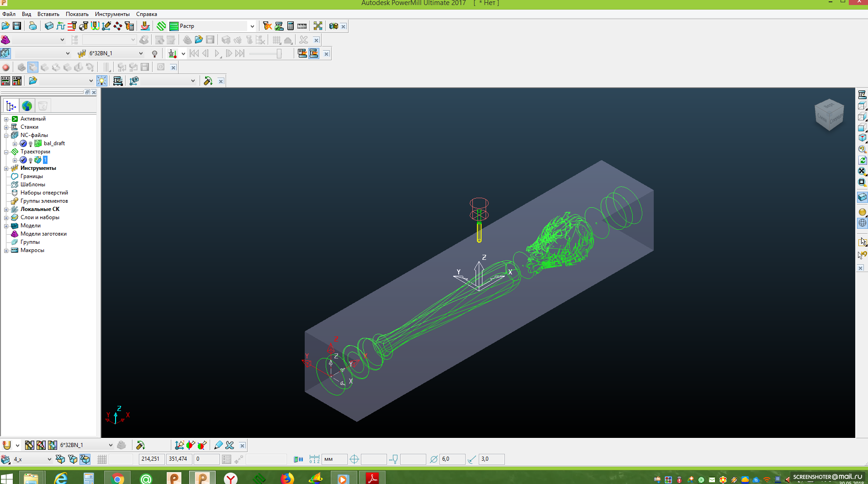868x484 pixels.
Task: Open the Вставить menu
Action: (x=48, y=14)
